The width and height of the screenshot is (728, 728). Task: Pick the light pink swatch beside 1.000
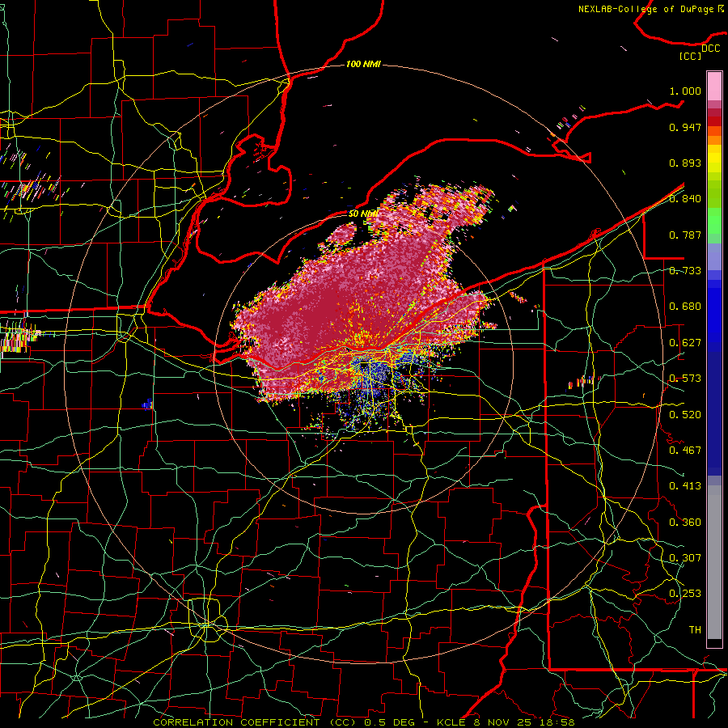click(x=714, y=87)
